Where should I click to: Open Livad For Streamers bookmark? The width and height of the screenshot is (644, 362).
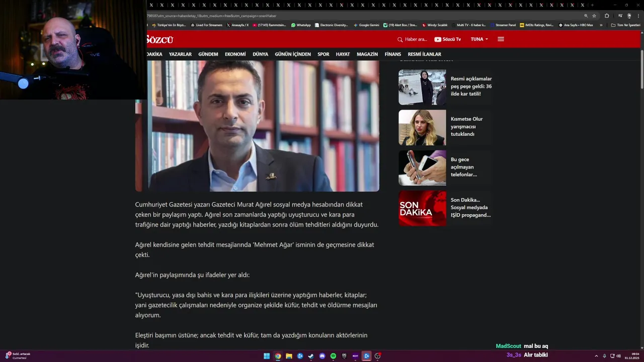tap(206, 25)
